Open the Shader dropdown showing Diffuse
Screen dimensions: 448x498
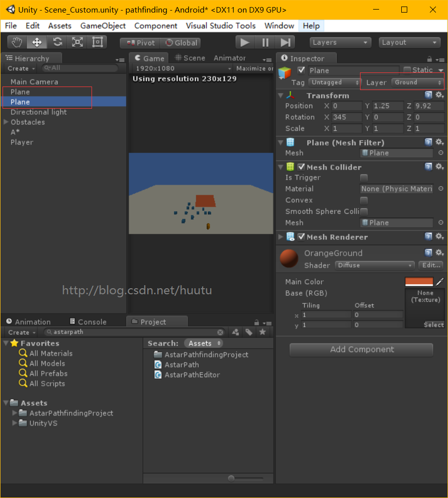(375, 265)
